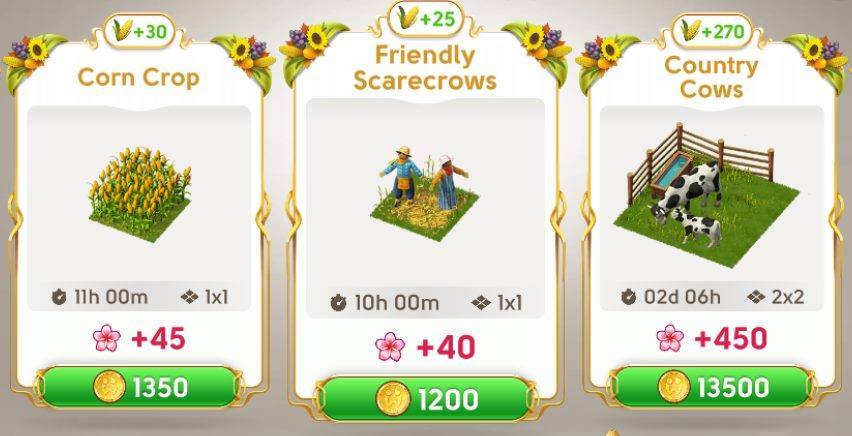
Task: Tap the pink flower icon beside +40
Action: [390, 347]
